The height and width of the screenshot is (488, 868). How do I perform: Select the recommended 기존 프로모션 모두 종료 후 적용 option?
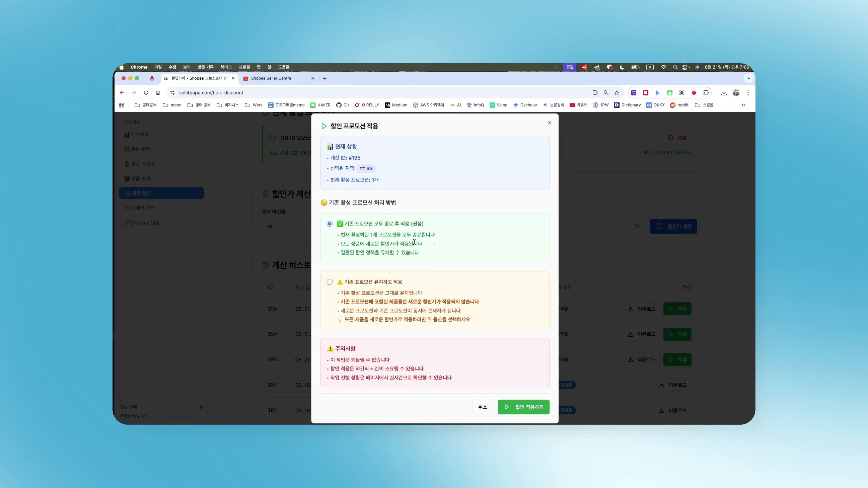(x=330, y=224)
